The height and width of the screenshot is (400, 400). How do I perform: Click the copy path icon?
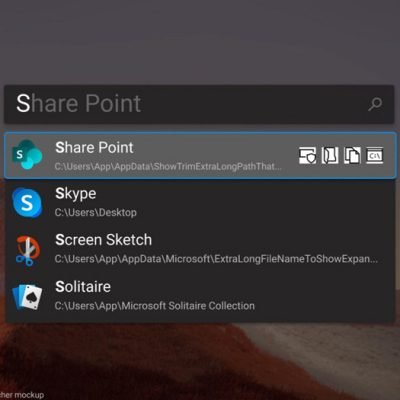point(352,155)
